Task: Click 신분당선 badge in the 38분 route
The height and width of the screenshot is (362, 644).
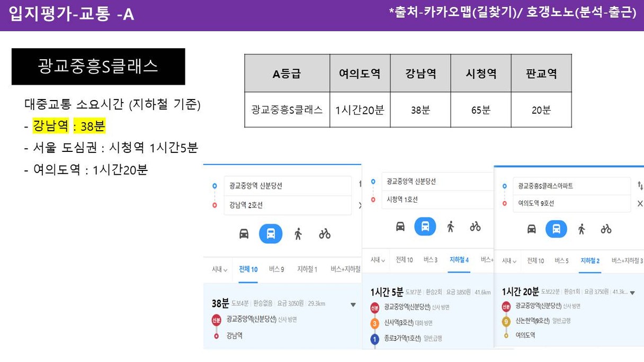Action: (216, 320)
